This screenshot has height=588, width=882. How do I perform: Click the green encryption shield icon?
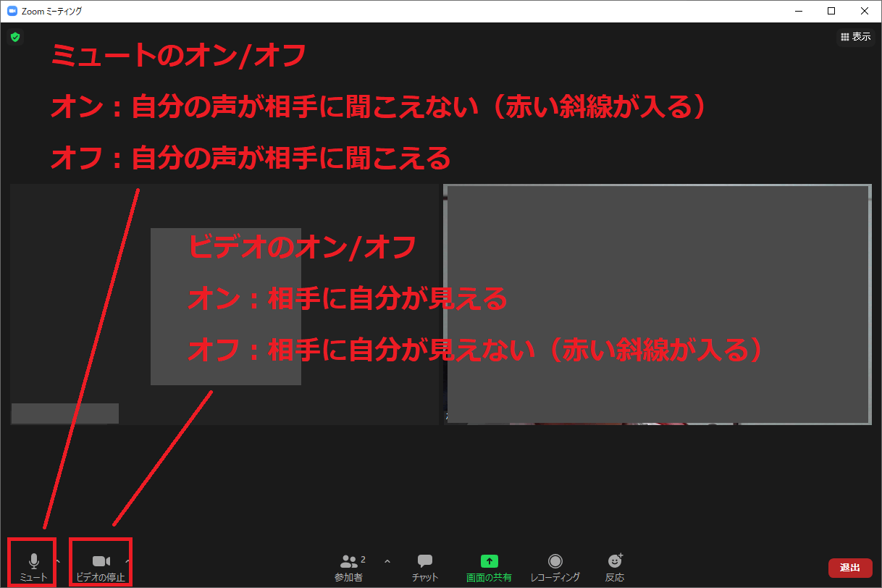(15, 37)
